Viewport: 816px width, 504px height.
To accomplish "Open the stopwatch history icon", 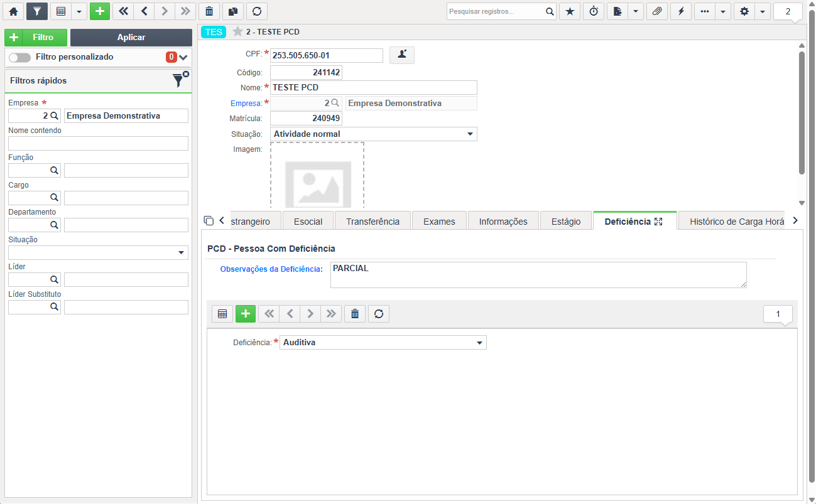I will point(594,11).
